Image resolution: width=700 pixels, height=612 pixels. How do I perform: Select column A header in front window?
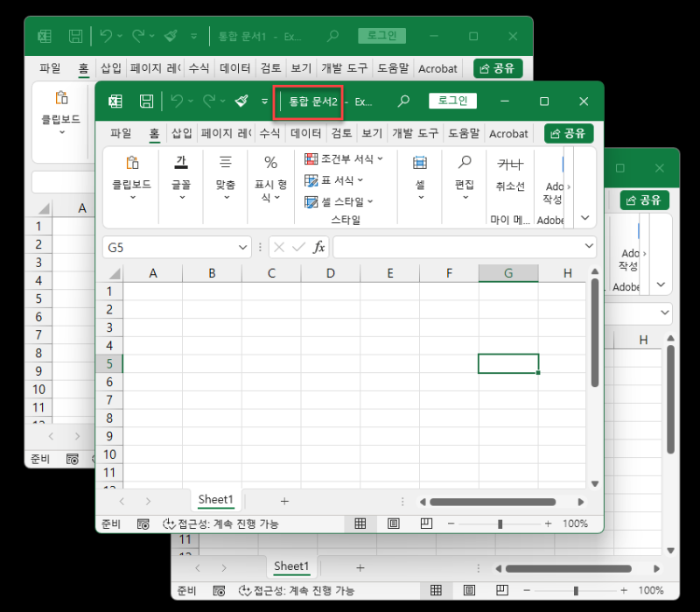tap(152, 273)
